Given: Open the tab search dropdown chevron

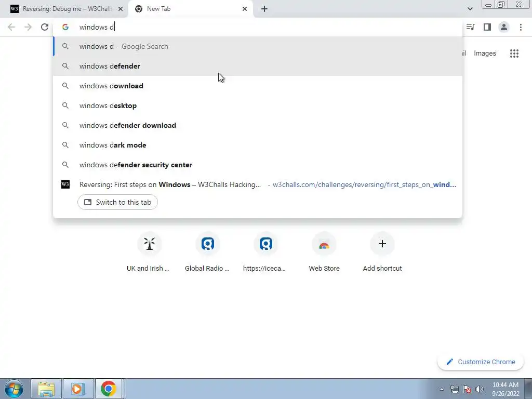Looking at the screenshot, I should coord(470,9).
